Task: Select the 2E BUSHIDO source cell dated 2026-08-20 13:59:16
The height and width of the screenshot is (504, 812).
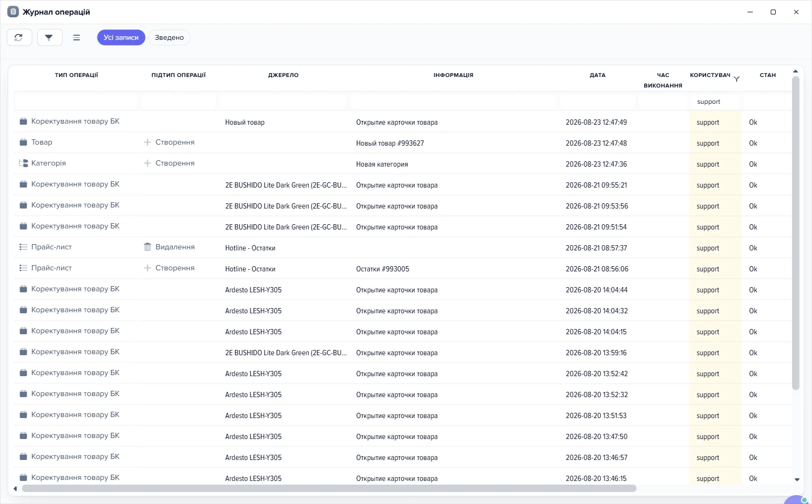Action: tap(286, 353)
